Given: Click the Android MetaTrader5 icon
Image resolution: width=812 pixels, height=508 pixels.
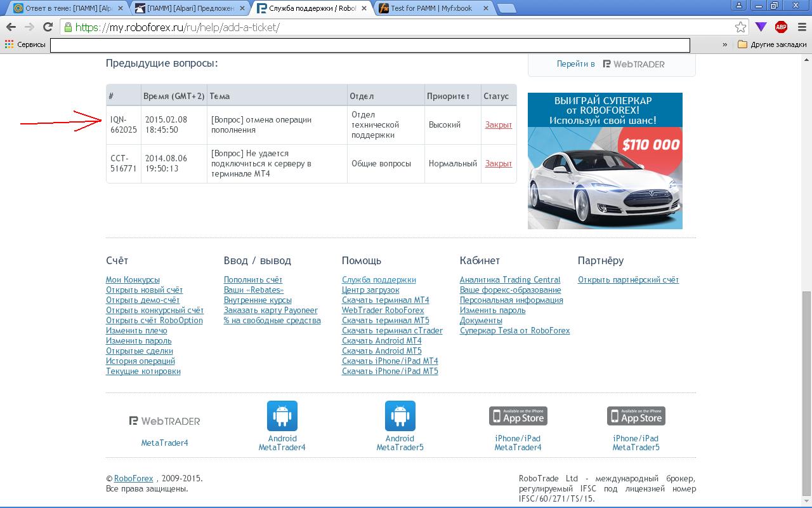Looking at the screenshot, I should (x=400, y=416).
